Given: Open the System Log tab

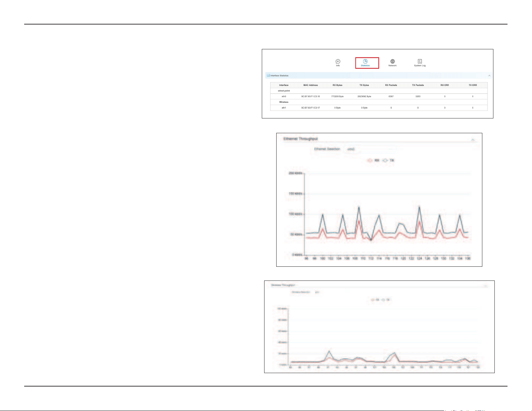Looking at the screenshot, I should coord(420,63).
